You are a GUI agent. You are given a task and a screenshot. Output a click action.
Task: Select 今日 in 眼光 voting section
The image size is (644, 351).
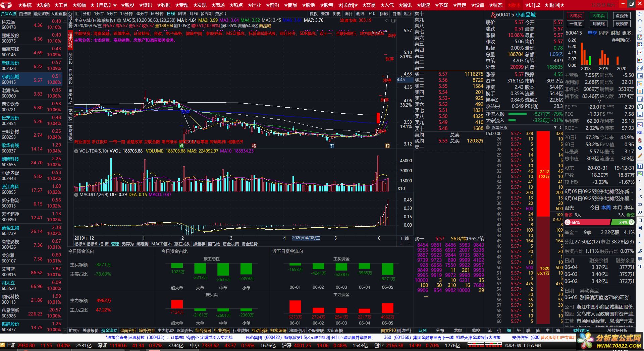[x=594, y=208]
